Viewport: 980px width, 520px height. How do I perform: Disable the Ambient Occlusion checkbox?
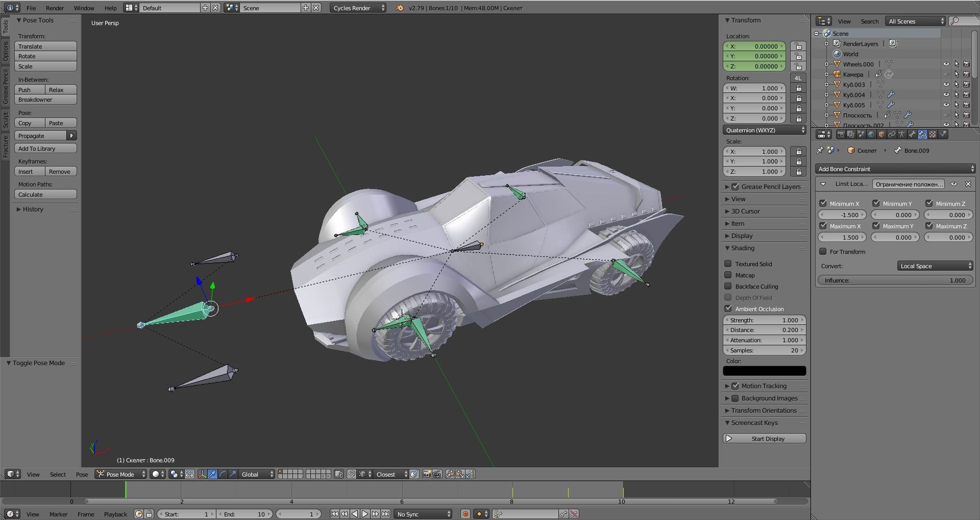pyautogui.click(x=728, y=309)
